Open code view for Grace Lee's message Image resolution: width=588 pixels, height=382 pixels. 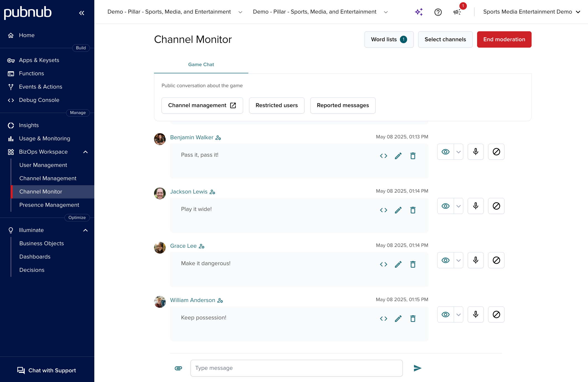click(383, 264)
